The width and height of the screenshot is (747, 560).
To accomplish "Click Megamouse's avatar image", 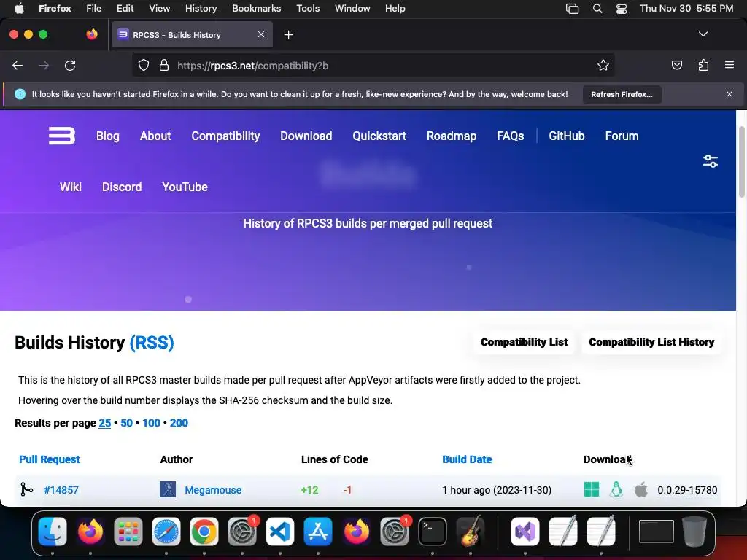I will 168,489.
